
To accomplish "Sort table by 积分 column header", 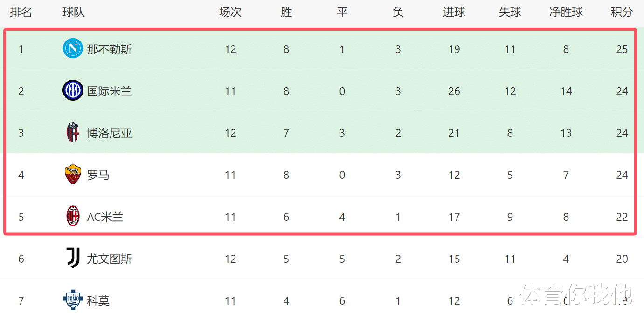I will [x=622, y=12].
